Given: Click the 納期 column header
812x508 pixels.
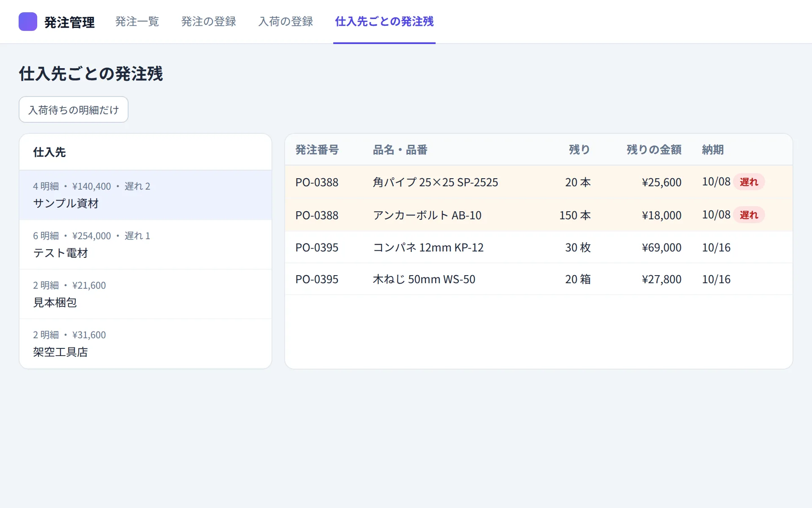Looking at the screenshot, I should click(x=713, y=150).
